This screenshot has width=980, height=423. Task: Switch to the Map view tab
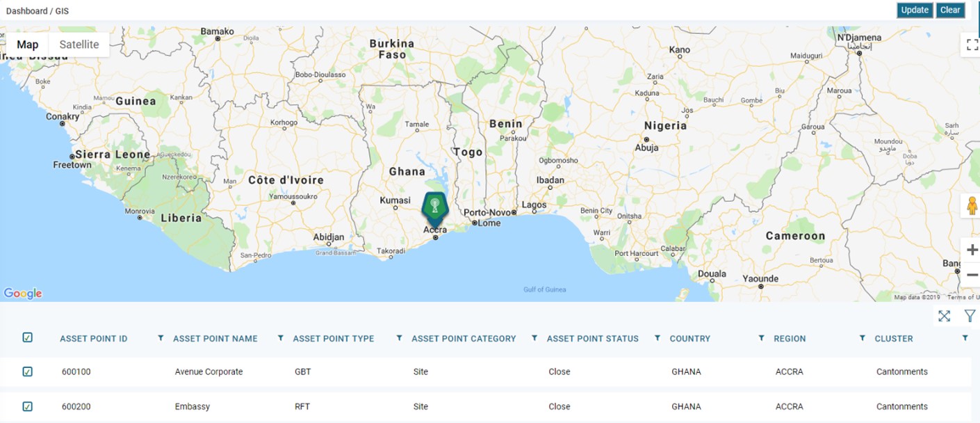(x=28, y=45)
